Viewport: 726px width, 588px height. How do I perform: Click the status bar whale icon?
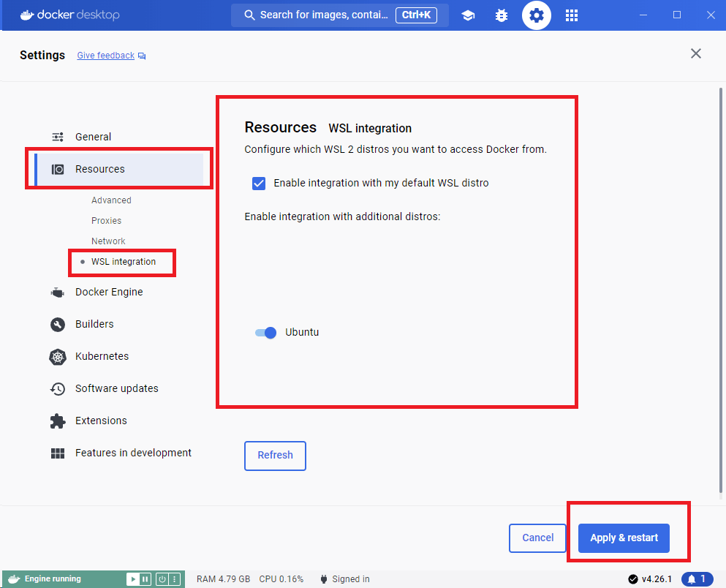[x=14, y=578]
